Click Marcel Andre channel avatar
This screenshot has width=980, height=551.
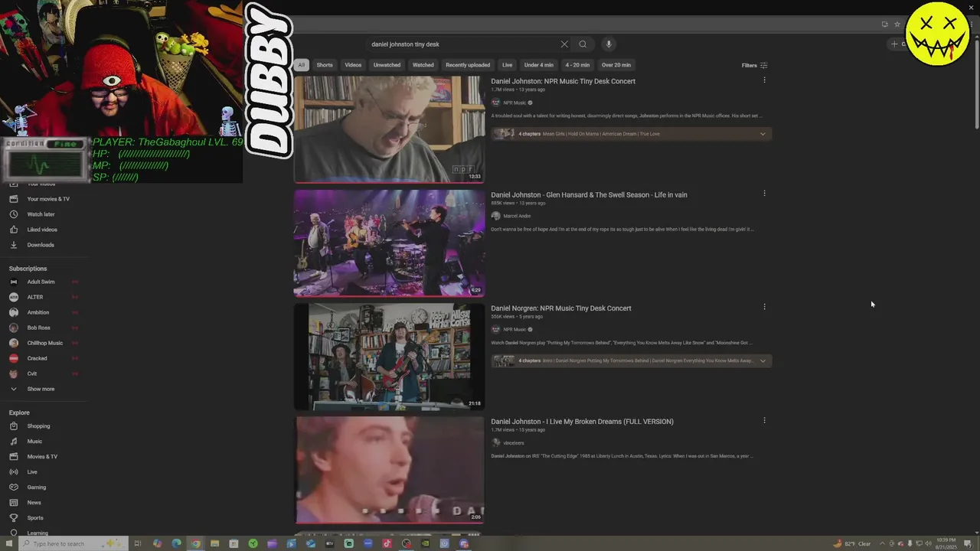click(495, 216)
